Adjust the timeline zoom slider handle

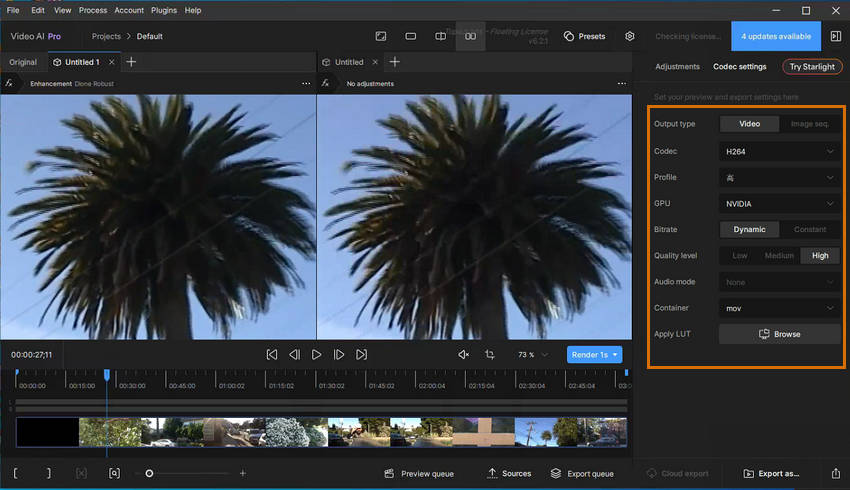(x=149, y=473)
